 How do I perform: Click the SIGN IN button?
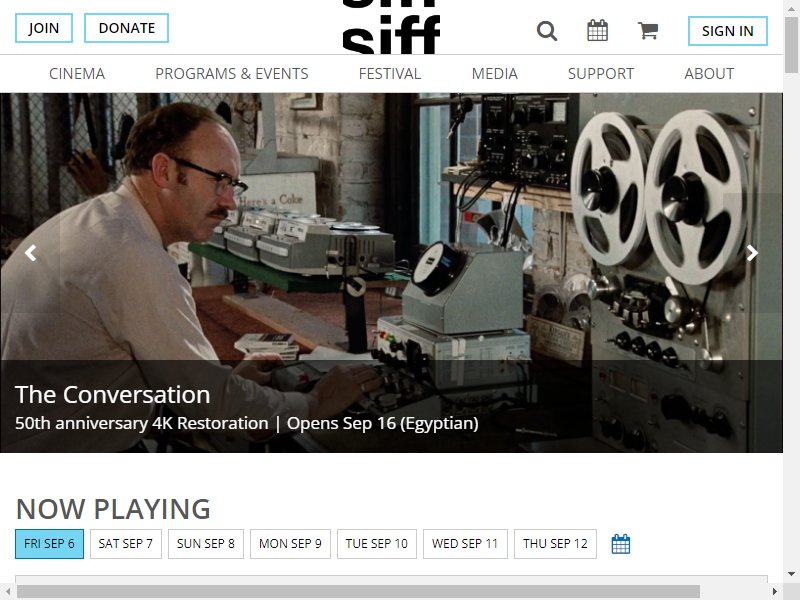pyautogui.click(x=728, y=31)
